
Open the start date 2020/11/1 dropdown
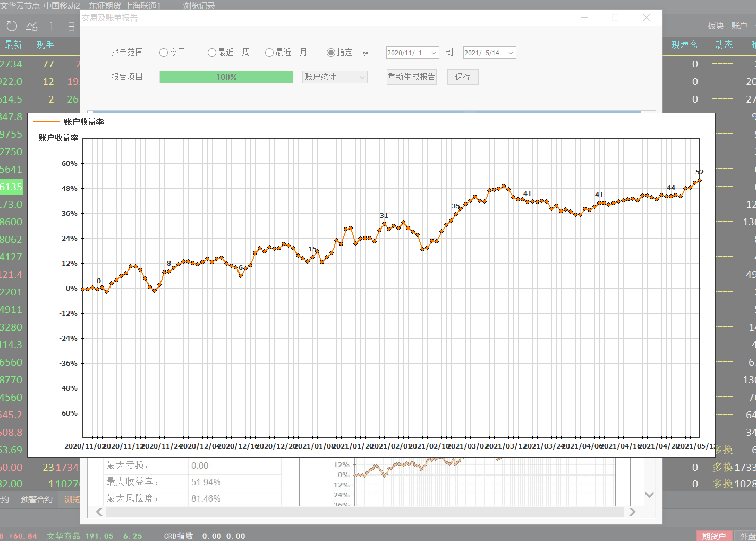point(434,53)
